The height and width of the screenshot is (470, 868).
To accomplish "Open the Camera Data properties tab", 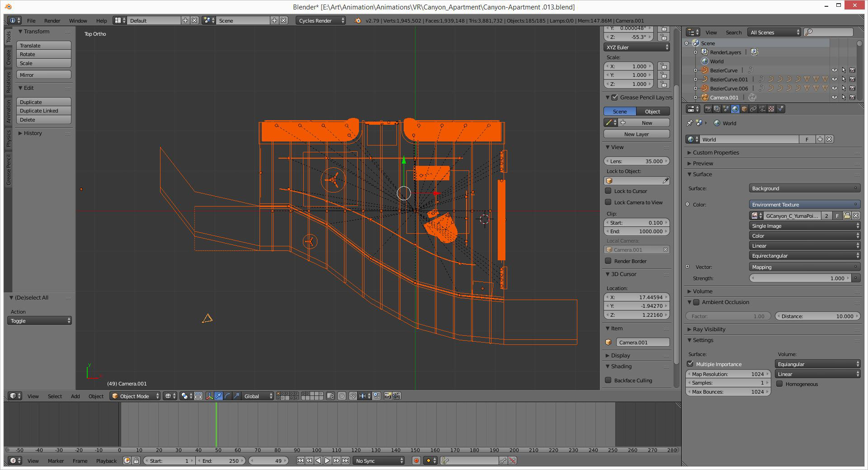I will pos(762,109).
